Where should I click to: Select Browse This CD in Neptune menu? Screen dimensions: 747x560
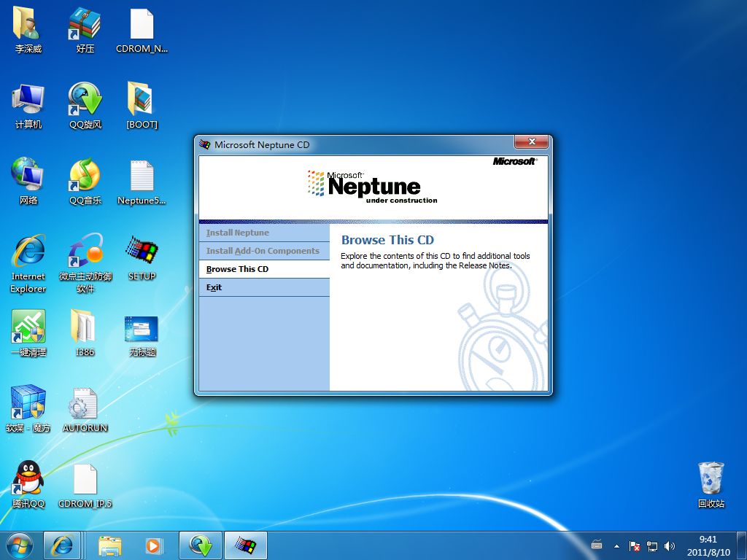coord(238,269)
